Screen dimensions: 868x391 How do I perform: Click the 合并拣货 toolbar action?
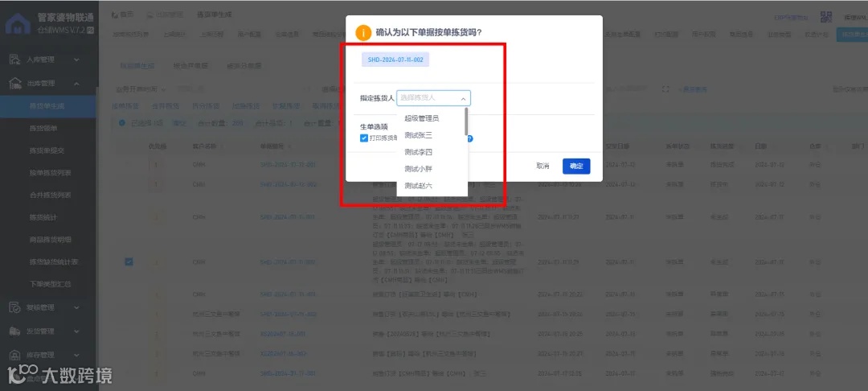[166, 105]
